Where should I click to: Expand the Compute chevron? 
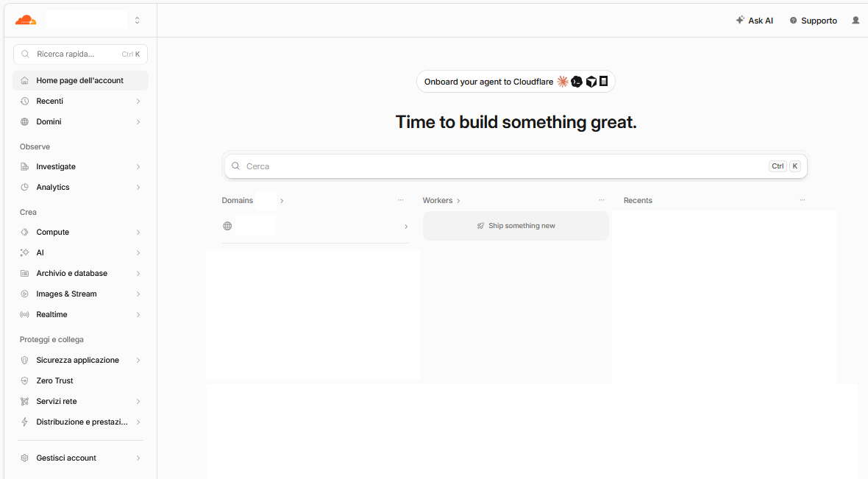[x=138, y=232]
